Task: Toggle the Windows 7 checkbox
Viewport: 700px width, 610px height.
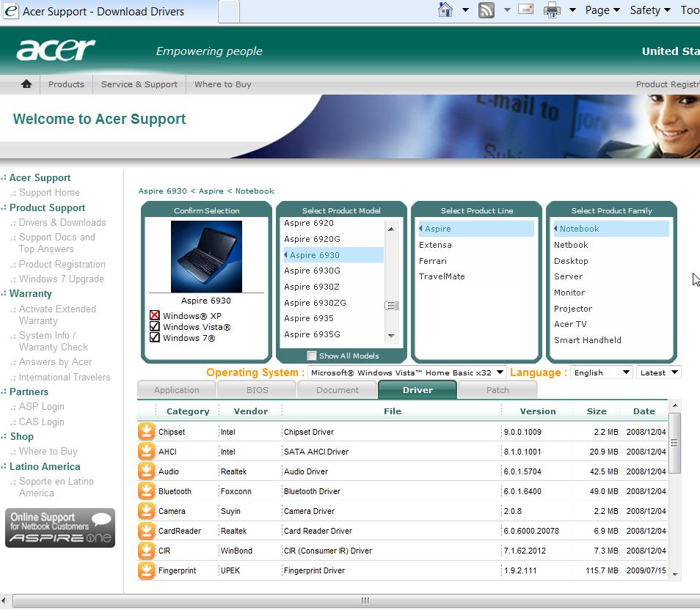Action: coord(155,337)
